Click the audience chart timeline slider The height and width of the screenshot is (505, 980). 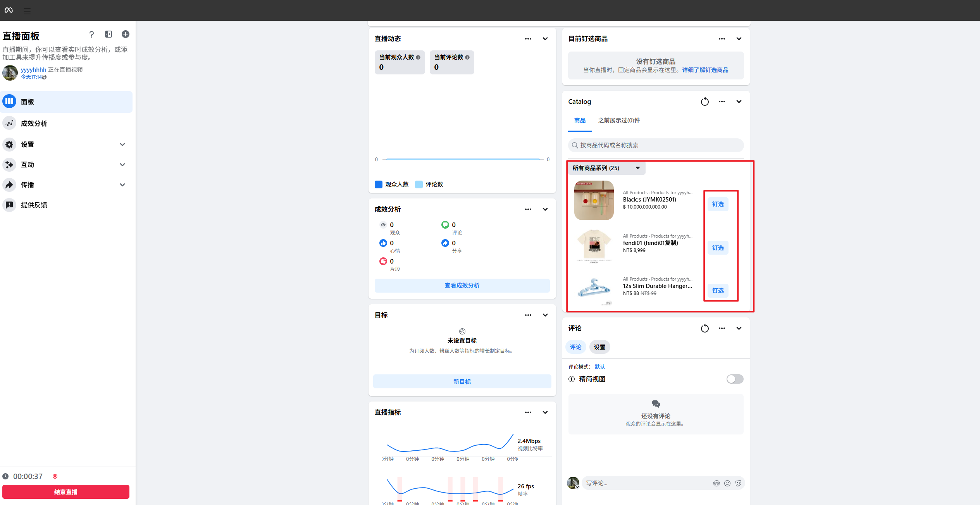click(x=462, y=159)
